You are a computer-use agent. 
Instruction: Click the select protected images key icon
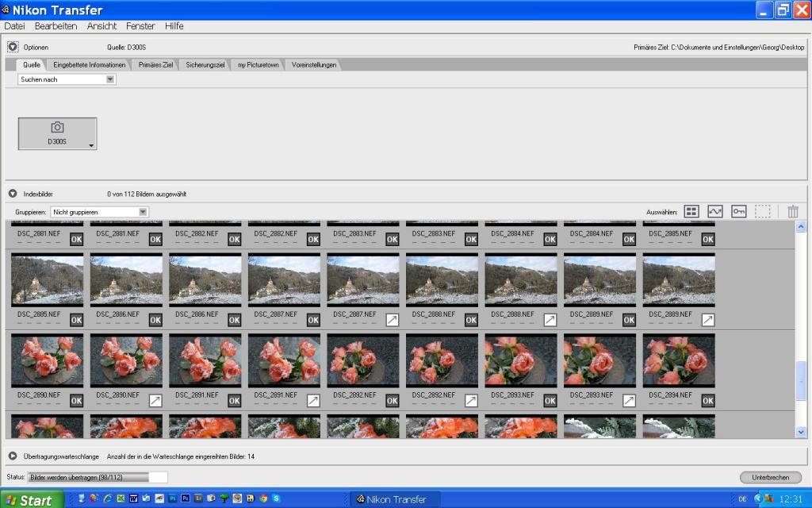[739, 211]
